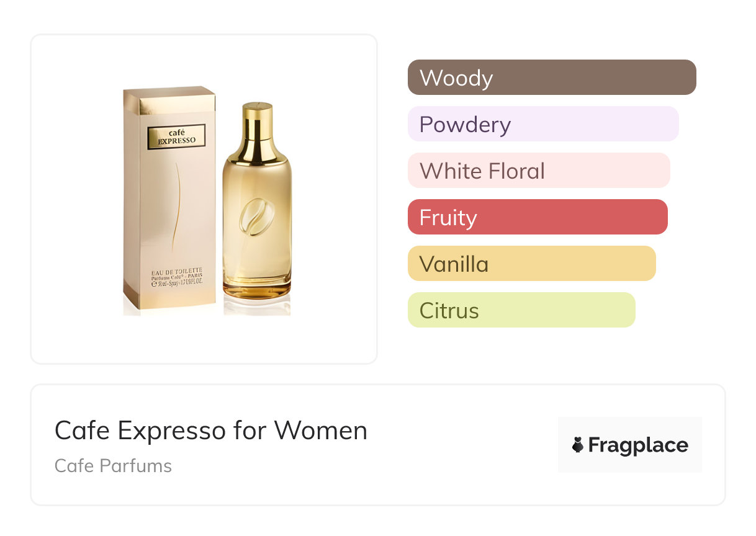Select the White Floral accord bar

point(538,171)
